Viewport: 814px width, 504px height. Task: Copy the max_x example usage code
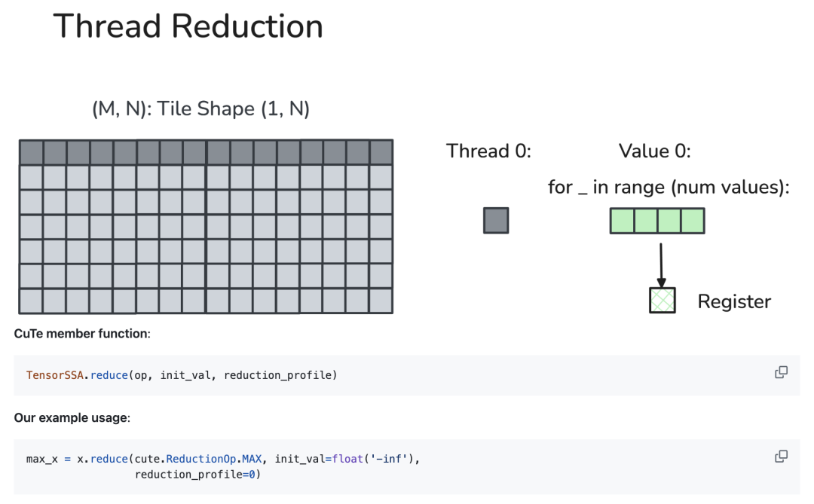pyautogui.click(x=781, y=457)
